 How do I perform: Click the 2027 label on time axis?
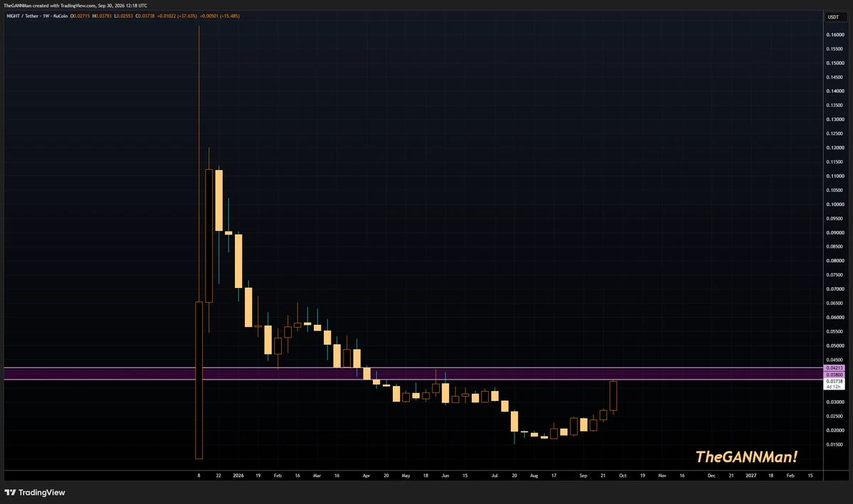[751, 476]
